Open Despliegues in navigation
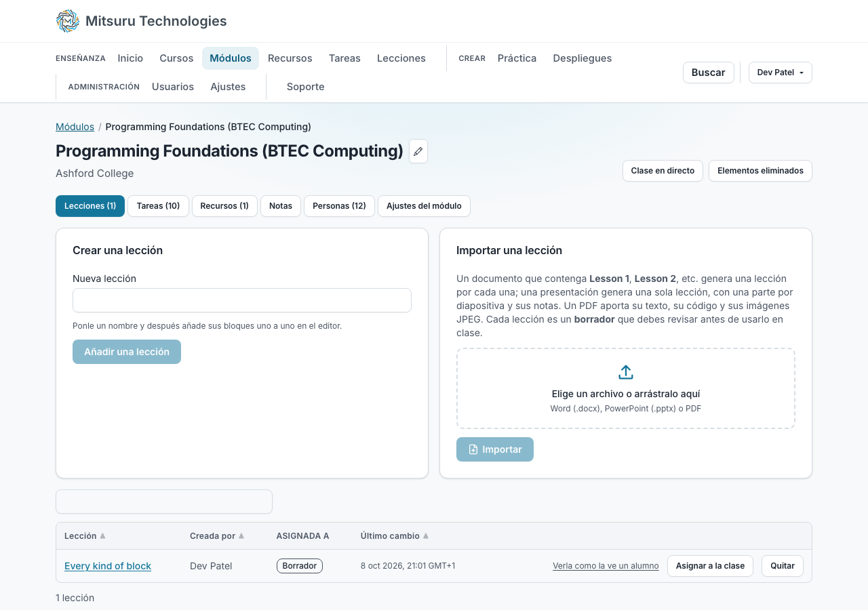This screenshot has width=868, height=610. pyautogui.click(x=583, y=58)
